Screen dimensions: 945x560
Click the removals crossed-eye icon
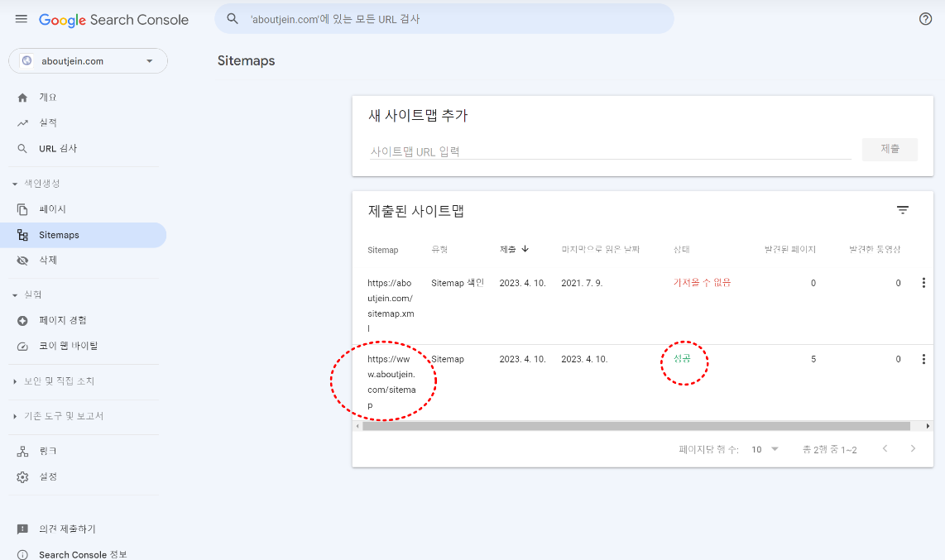22,260
